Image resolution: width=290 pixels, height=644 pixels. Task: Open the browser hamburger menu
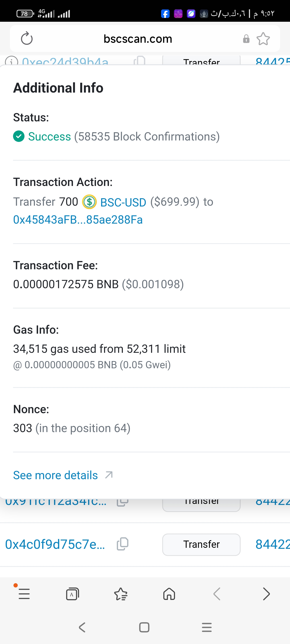pyautogui.click(x=24, y=594)
